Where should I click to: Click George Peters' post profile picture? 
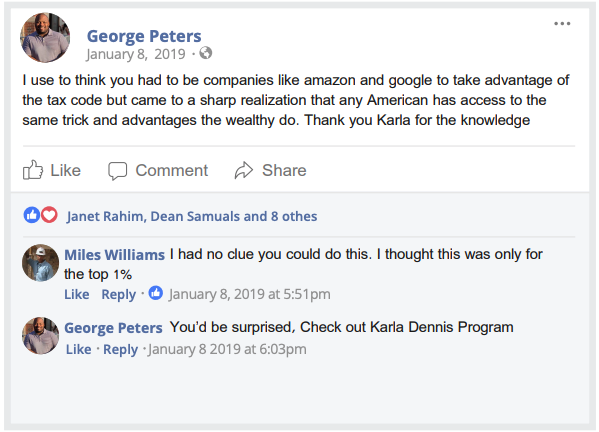[45, 37]
